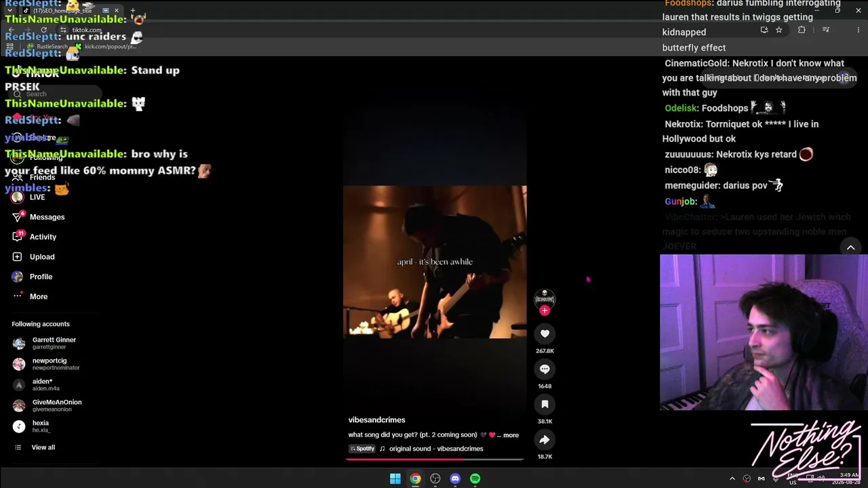The width and height of the screenshot is (868, 488).
Task: Expand the video caption with more
Action: point(511,435)
